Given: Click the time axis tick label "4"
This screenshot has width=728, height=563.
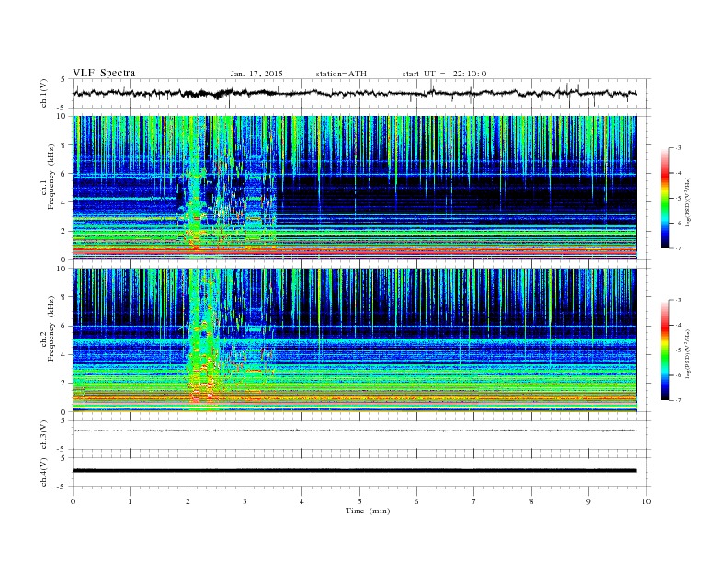Looking at the screenshot, I should point(301,501).
